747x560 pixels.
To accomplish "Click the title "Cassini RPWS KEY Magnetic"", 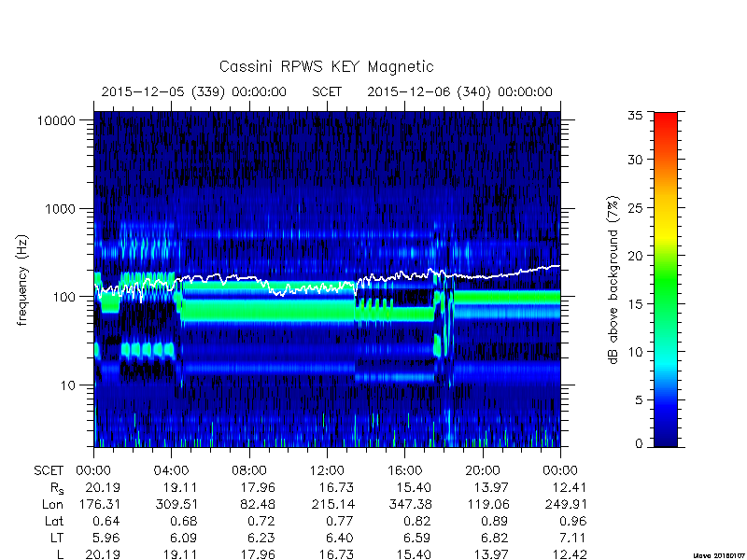I will 326,66.
